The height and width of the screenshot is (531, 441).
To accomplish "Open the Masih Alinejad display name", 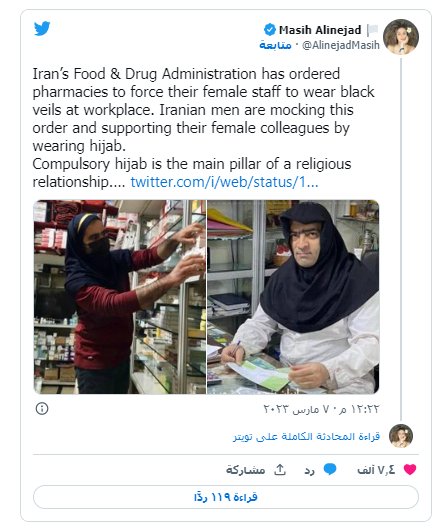I will coord(320,30).
